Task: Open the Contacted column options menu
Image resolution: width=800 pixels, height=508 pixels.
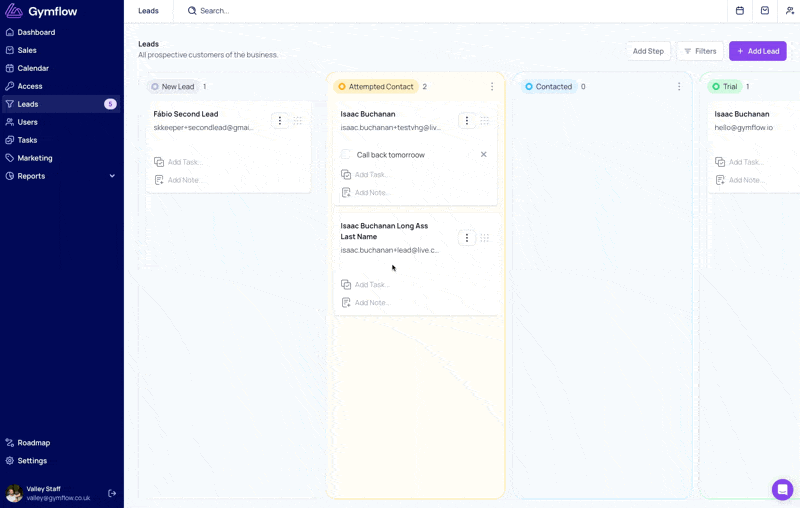Action: (679, 87)
